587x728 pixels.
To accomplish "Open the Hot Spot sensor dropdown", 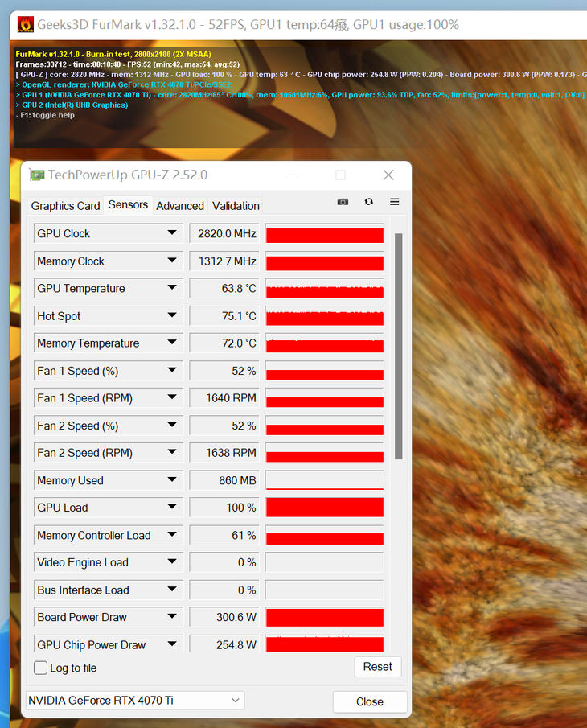I will tap(172, 315).
